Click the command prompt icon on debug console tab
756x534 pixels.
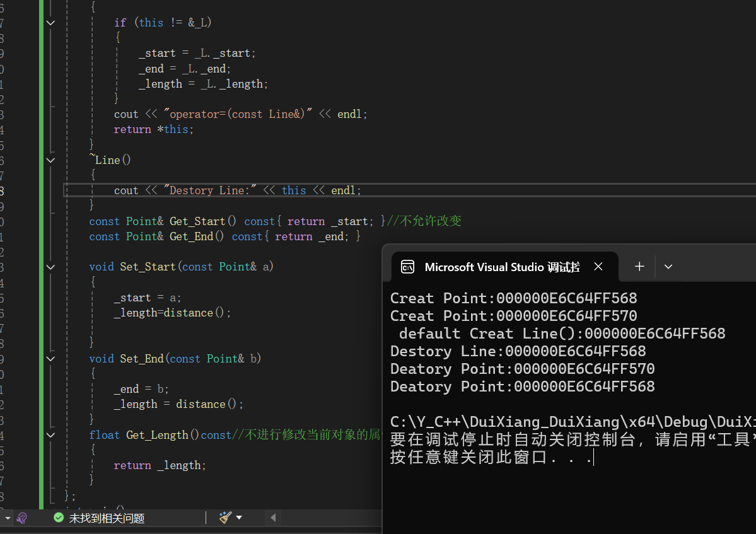point(407,267)
